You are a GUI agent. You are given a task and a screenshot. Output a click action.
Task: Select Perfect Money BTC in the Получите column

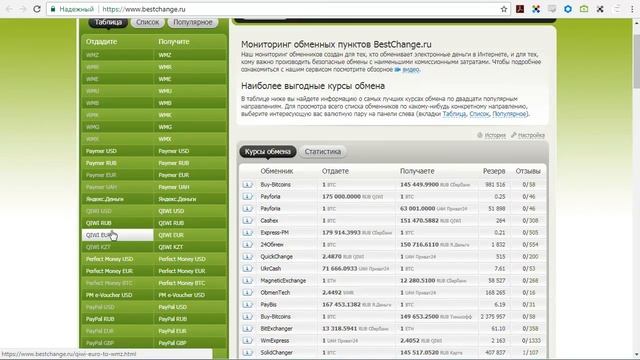point(190,283)
